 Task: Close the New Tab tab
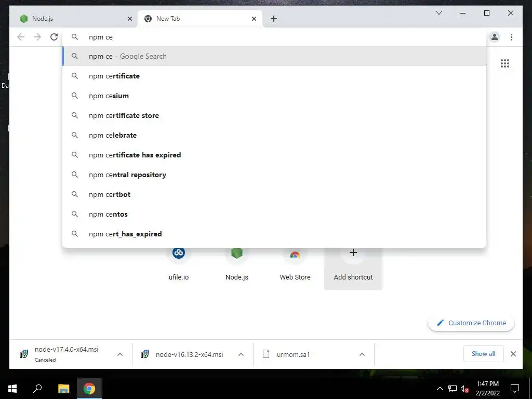tap(254, 19)
